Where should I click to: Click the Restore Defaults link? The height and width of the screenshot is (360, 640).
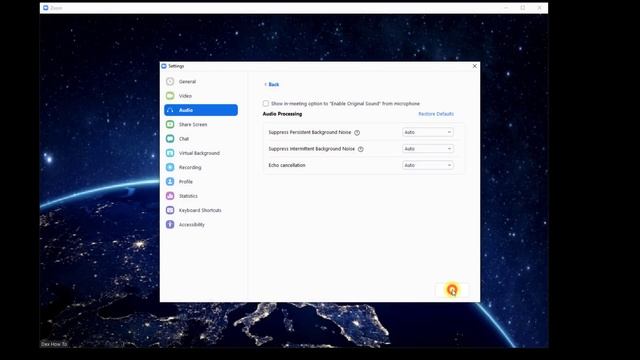tap(436, 114)
